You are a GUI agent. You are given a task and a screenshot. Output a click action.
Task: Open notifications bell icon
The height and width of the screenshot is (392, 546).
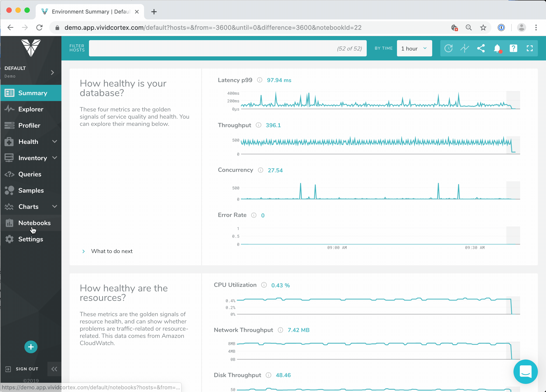coord(497,48)
